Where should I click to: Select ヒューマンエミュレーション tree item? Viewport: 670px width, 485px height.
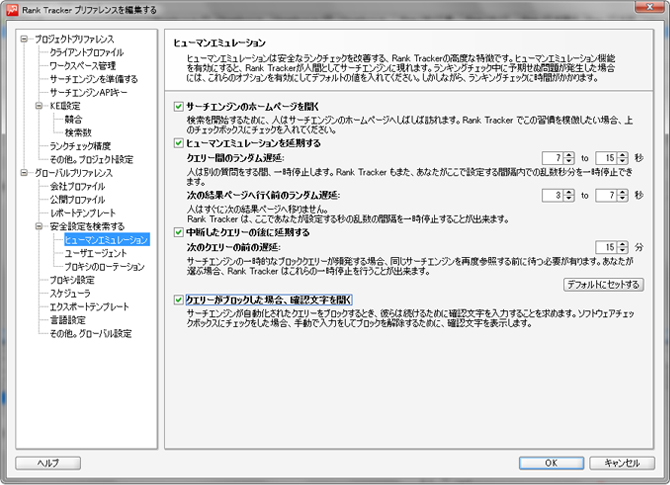point(107,240)
